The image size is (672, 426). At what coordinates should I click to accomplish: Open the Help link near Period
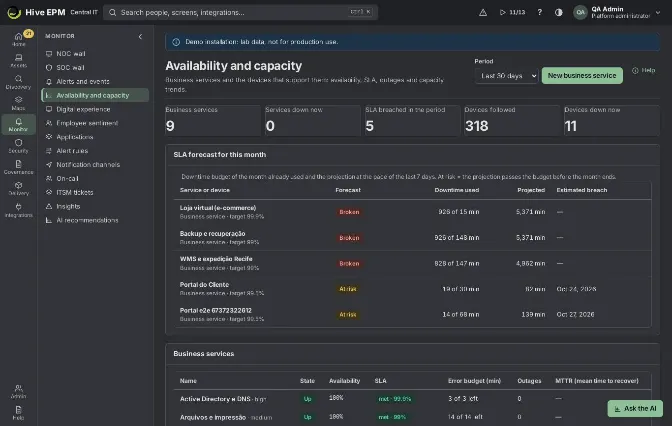(644, 70)
